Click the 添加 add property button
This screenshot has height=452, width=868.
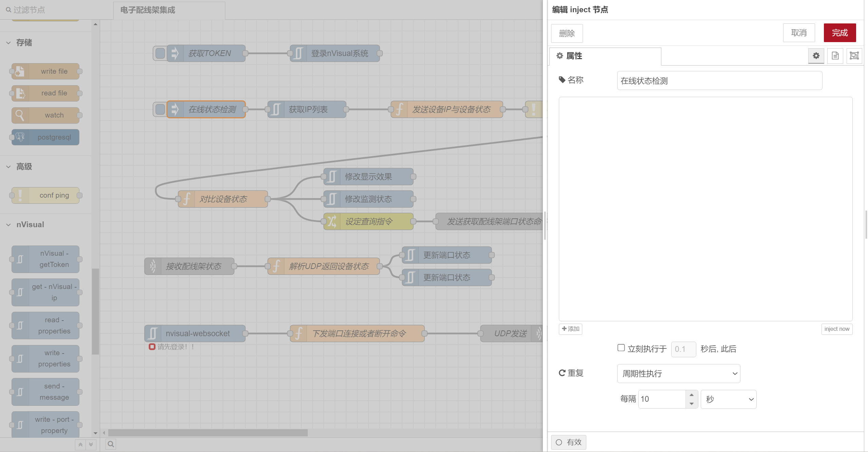tap(570, 329)
